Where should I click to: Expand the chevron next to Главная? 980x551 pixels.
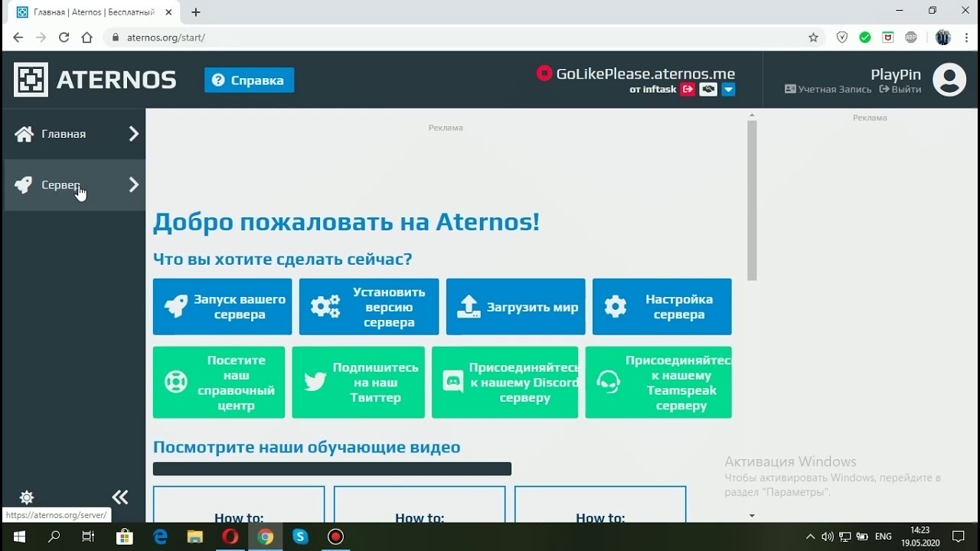tap(134, 134)
